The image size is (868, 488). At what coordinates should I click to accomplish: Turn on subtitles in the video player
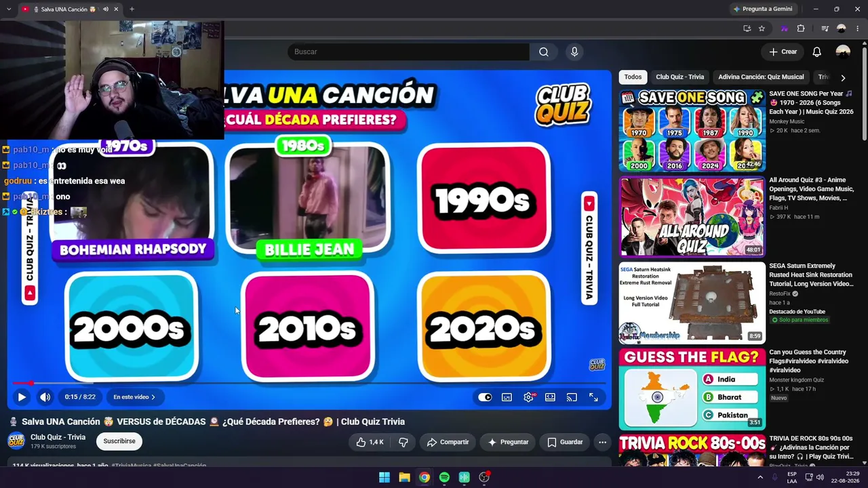click(507, 397)
